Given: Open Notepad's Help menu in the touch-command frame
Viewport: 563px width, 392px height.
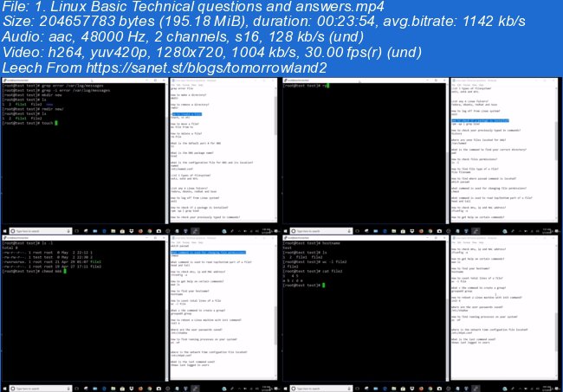Looking at the screenshot, I should 200,85.
